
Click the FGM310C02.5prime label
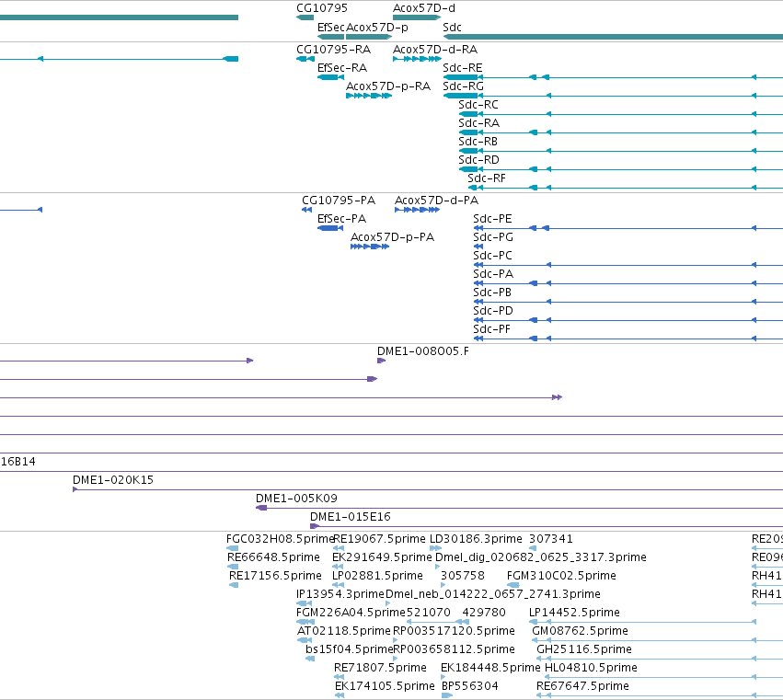click(x=561, y=576)
